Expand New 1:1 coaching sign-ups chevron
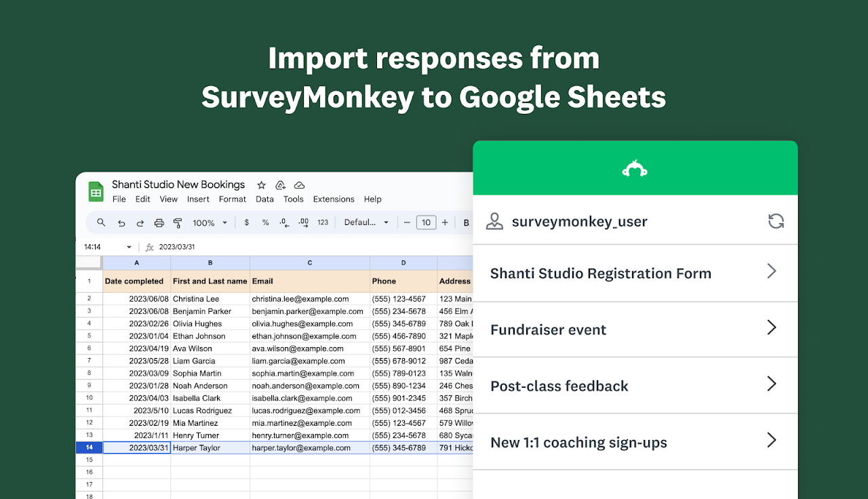Image resolution: width=868 pixels, height=499 pixels. [771, 440]
